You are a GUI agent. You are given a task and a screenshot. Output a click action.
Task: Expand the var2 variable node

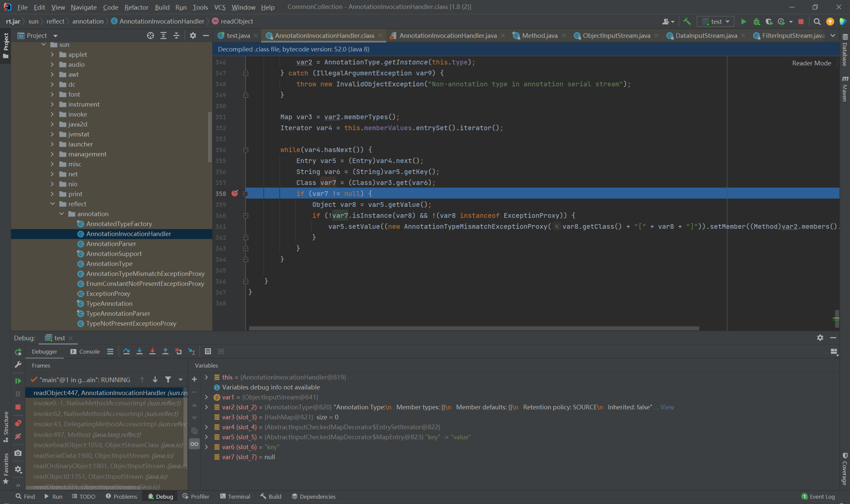(x=206, y=407)
